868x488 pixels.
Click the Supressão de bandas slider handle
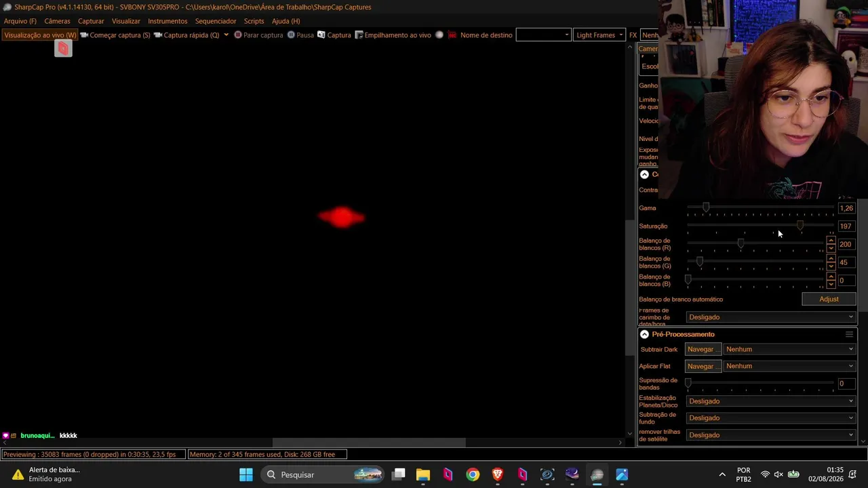(688, 383)
